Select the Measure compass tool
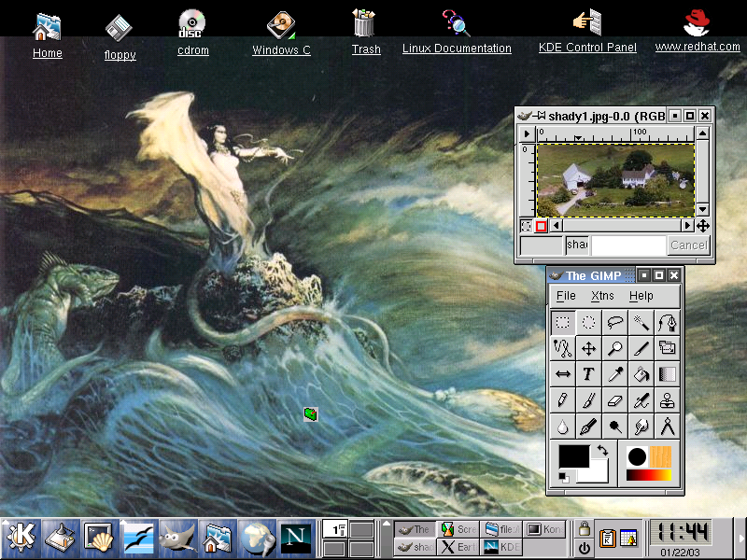Screen dimensions: 747x560 tap(668, 427)
